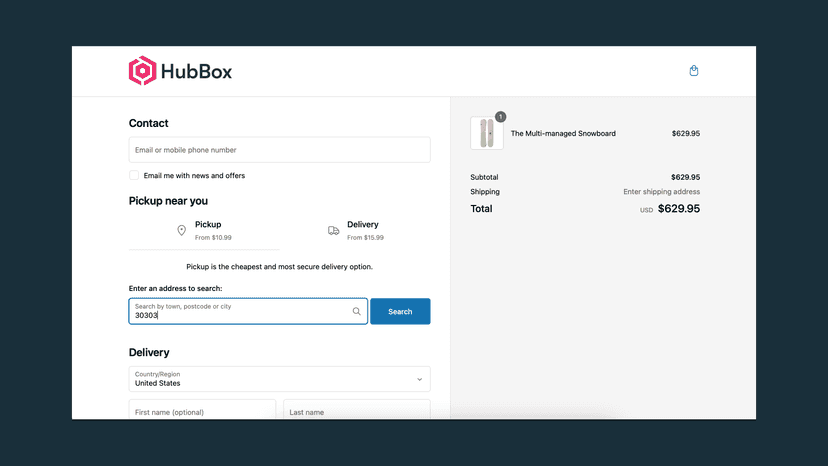The height and width of the screenshot is (466, 828).
Task: Click the HubBox brand name text
Action: pos(196,71)
